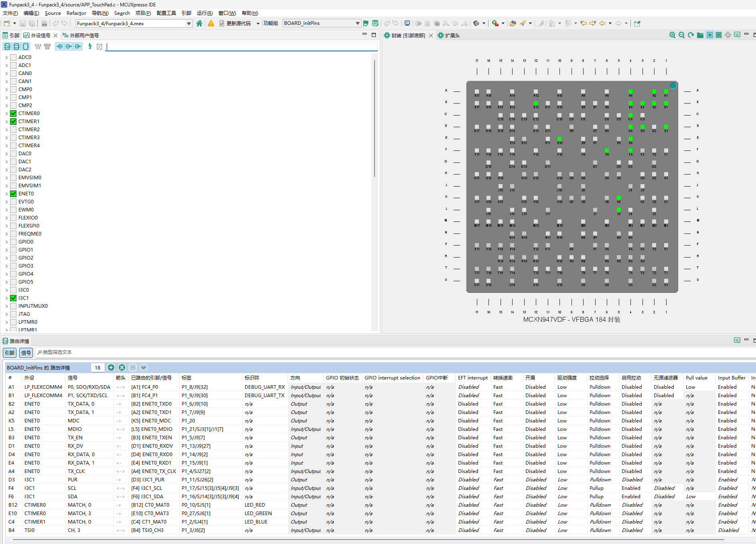Rotate the package view
Image resolution: width=756 pixels, height=544 pixels.
691,35
